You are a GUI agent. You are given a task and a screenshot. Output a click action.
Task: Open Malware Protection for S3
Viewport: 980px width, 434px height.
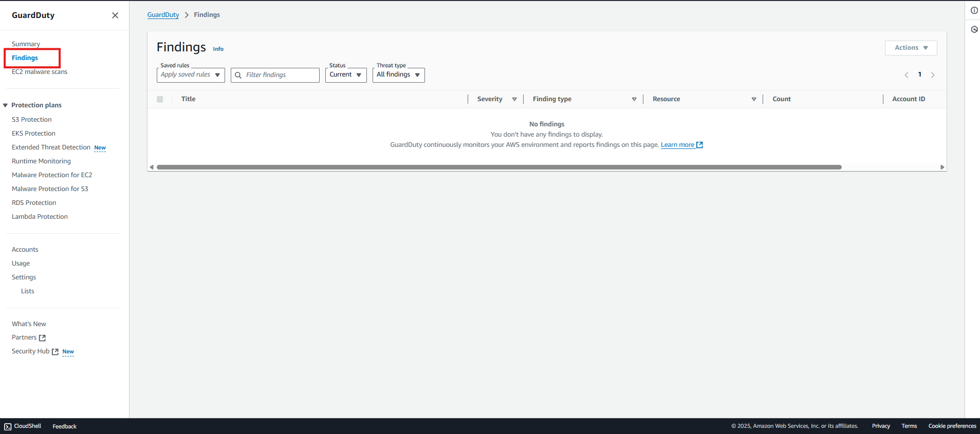(x=50, y=189)
